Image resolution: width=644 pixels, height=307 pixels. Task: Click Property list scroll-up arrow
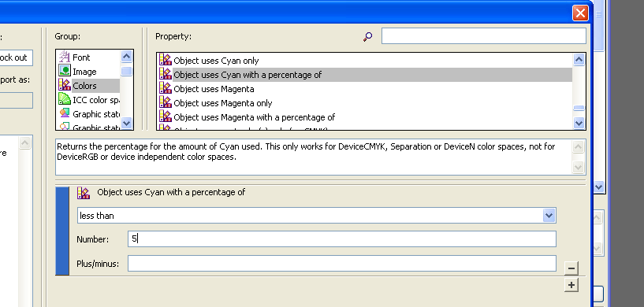coord(579,60)
